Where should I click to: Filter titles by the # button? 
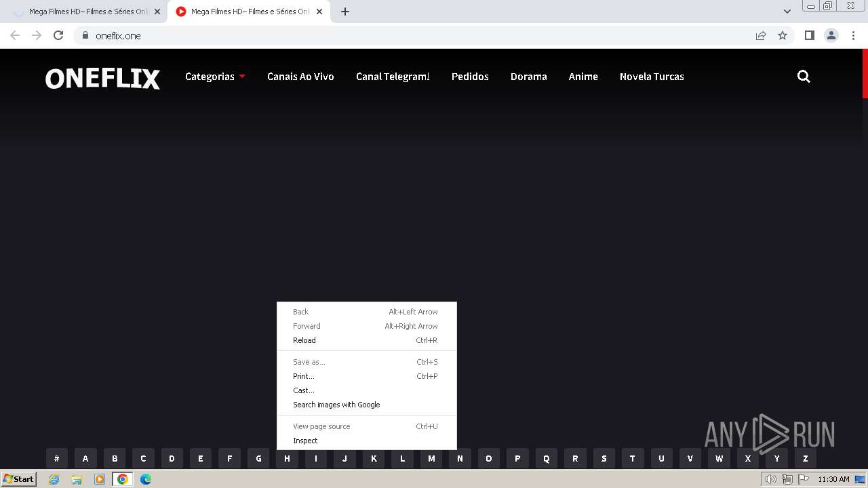[x=57, y=458]
